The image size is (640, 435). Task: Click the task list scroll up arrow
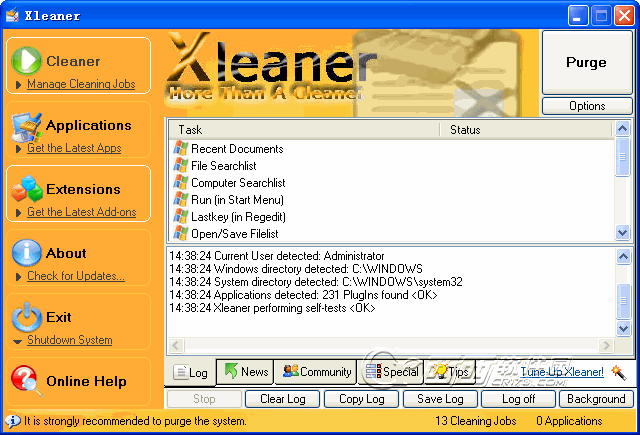(622, 129)
